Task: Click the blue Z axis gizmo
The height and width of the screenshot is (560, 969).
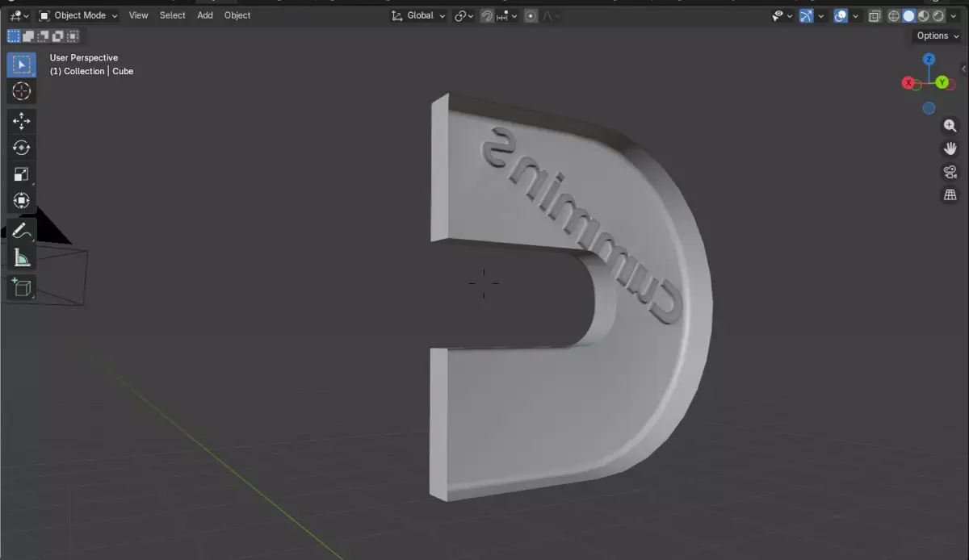Action: point(929,59)
